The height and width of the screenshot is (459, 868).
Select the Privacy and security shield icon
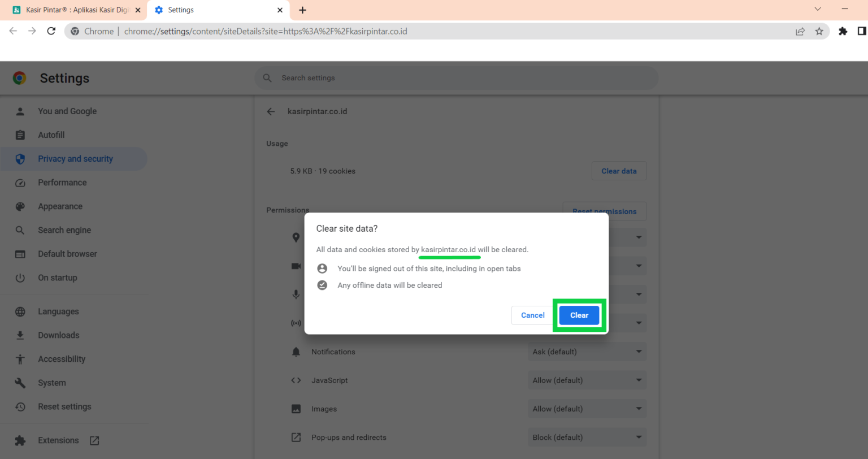click(21, 159)
